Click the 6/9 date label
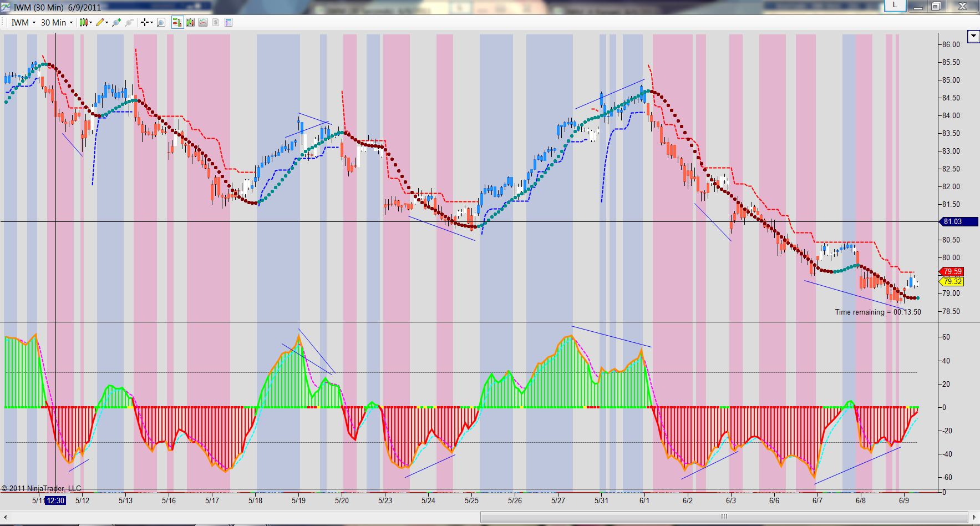The width and height of the screenshot is (980, 526). tap(903, 500)
